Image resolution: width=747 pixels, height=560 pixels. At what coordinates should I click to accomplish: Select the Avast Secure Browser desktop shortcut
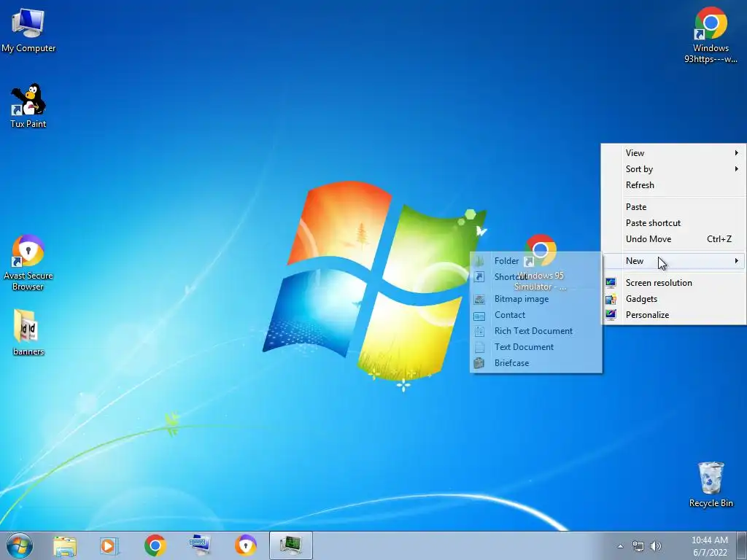pos(28,262)
